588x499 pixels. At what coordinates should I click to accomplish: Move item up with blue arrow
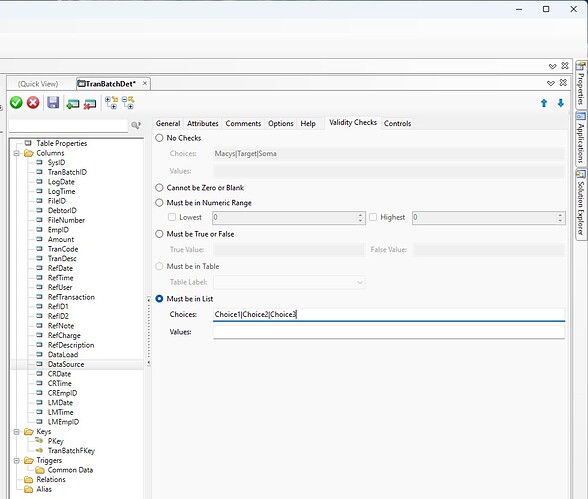(544, 103)
